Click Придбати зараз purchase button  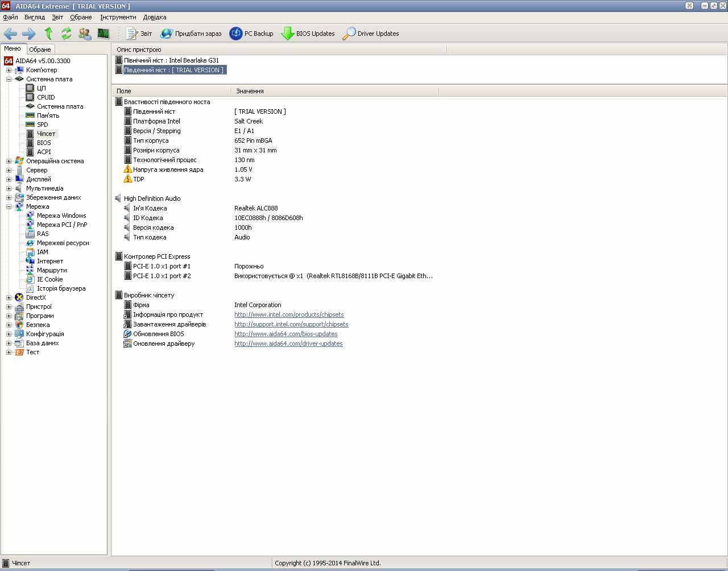tap(191, 34)
